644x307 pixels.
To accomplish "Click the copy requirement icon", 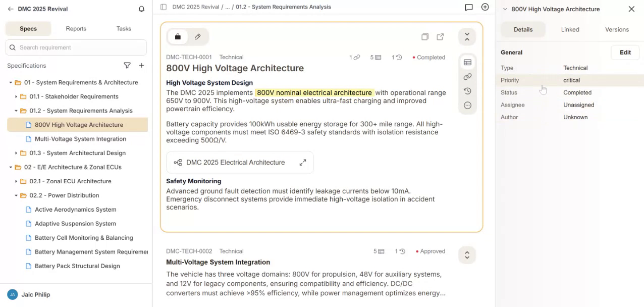I will tap(425, 37).
